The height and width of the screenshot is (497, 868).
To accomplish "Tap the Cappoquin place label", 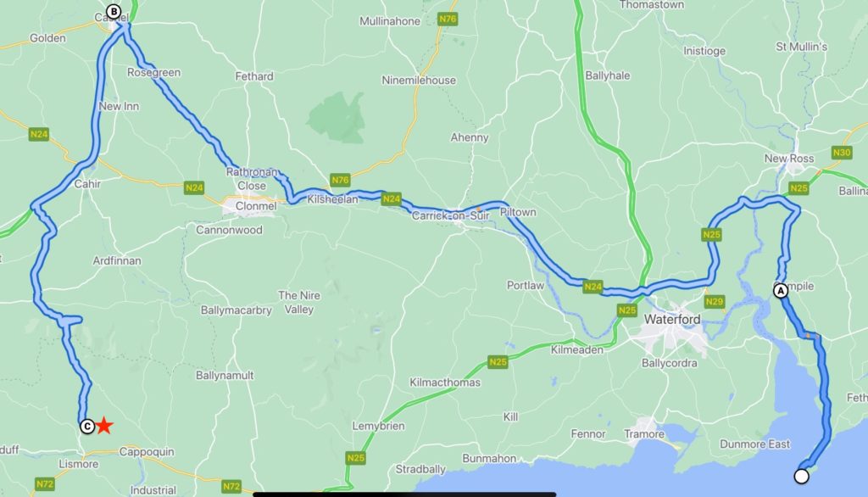I will point(147,451).
